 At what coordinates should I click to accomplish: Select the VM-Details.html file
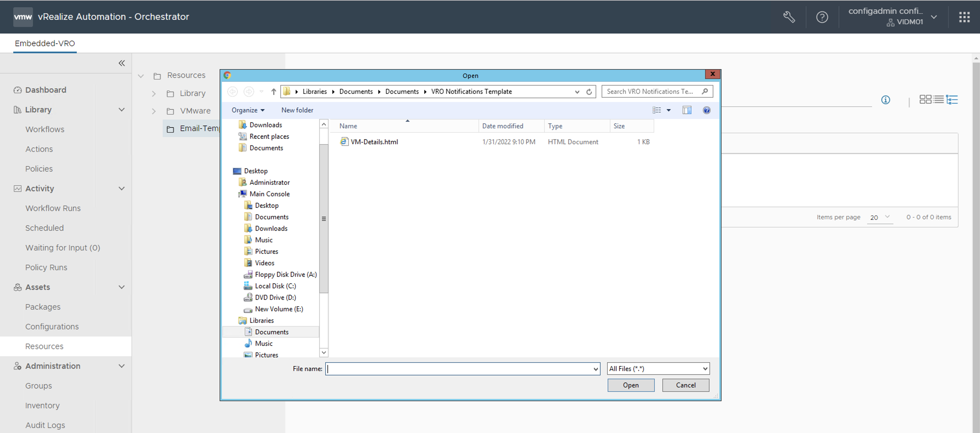(x=374, y=142)
